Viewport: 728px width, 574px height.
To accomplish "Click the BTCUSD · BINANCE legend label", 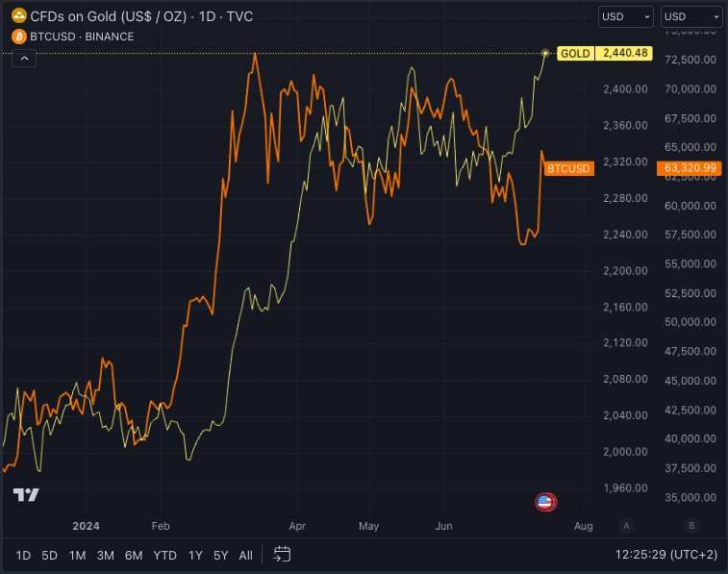I will (x=82, y=37).
